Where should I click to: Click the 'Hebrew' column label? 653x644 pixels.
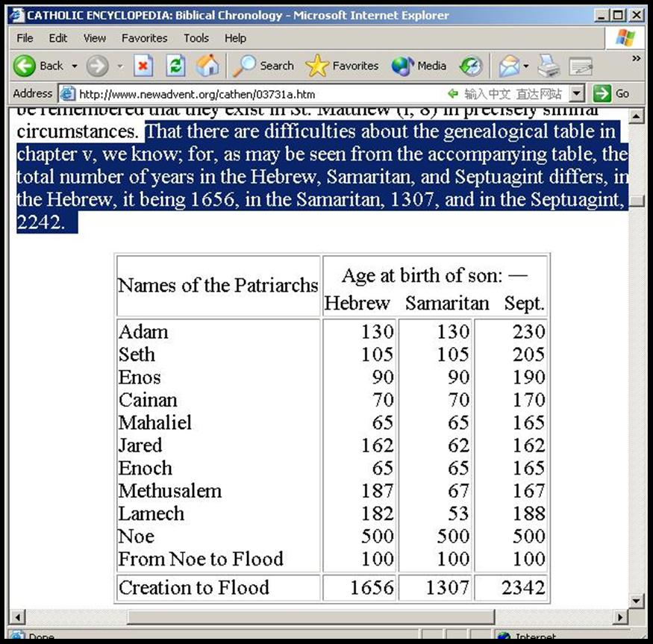pos(357,303)
